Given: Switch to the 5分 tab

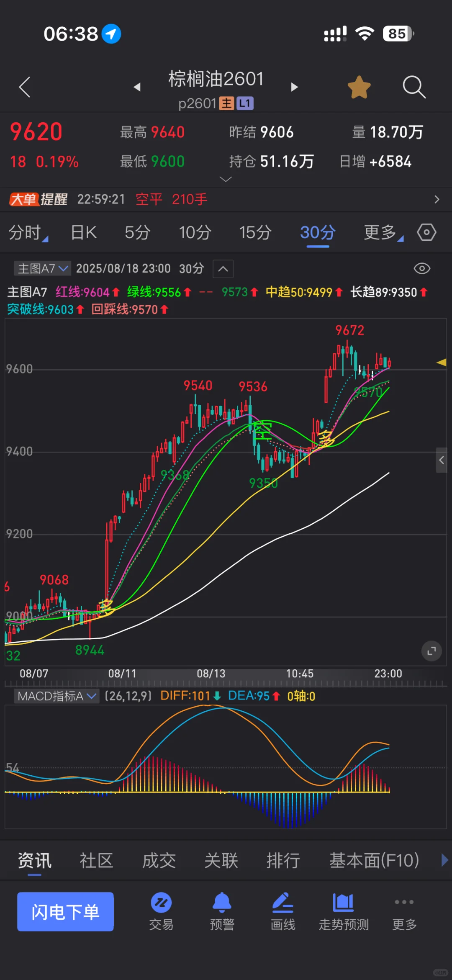Looking at the screenshot, I should point(137,232).
